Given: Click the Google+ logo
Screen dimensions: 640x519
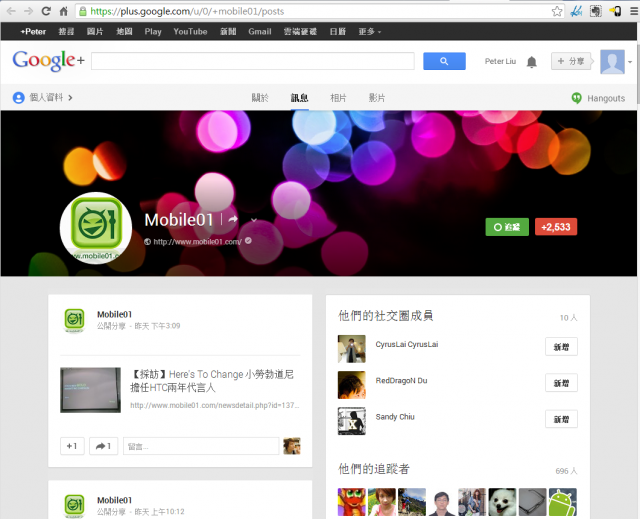Looking at the screenshot, I should pyautogui.click(x=49, y=60).
